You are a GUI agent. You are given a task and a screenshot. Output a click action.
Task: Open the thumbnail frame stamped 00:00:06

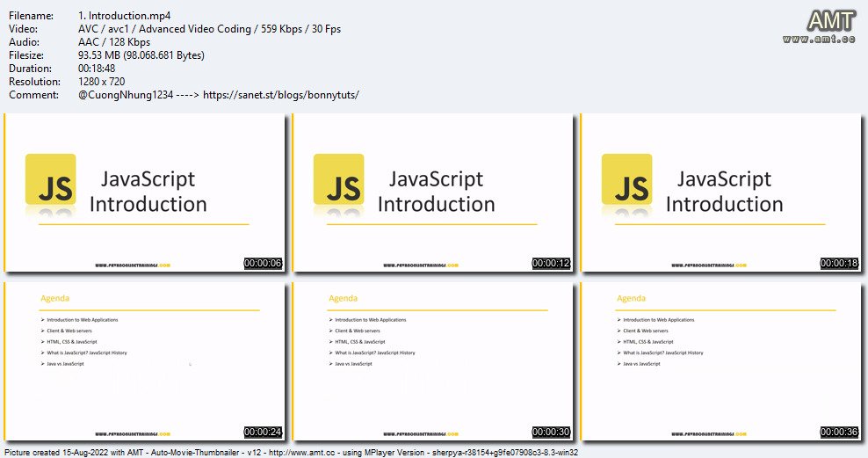click(x=144, y=193)
